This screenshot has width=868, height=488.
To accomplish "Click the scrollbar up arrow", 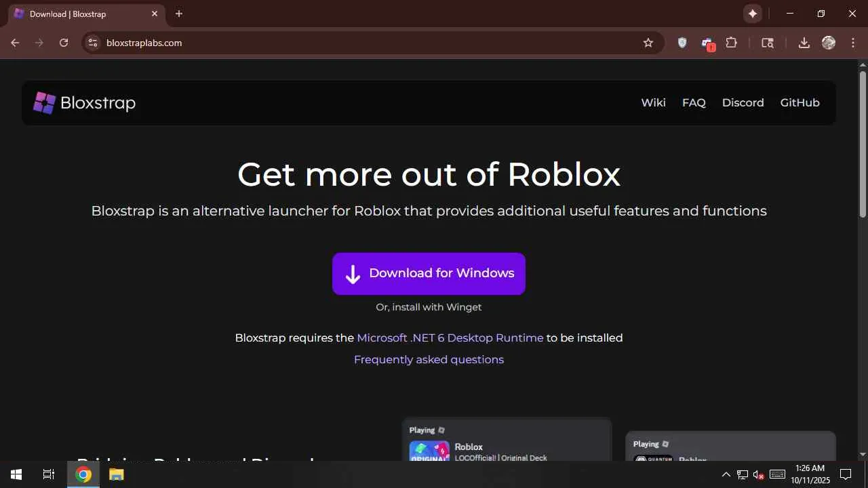I will point(863,65).
